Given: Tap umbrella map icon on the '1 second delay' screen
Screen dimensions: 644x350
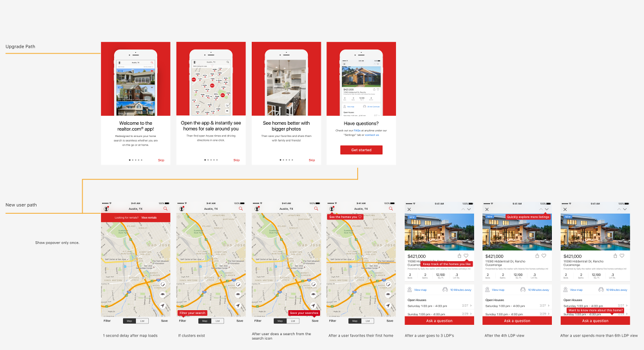Looking at the screenshot, I should click(x=163, y=295).
